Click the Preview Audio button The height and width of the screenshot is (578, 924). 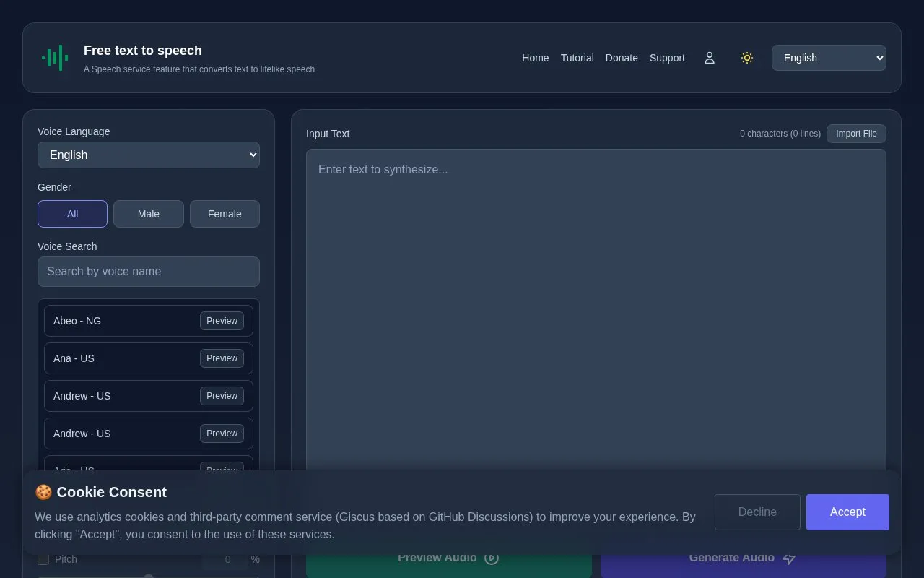[449, 558]
